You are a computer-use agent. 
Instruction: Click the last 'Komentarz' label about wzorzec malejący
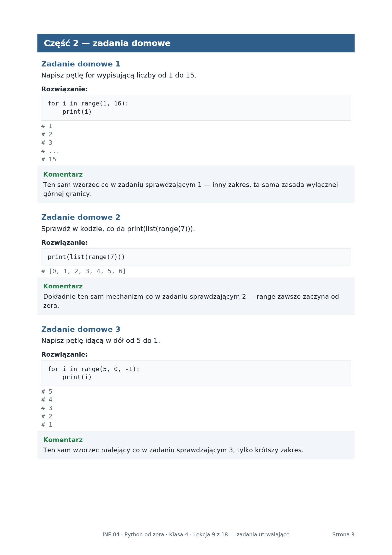coord(63,440)
